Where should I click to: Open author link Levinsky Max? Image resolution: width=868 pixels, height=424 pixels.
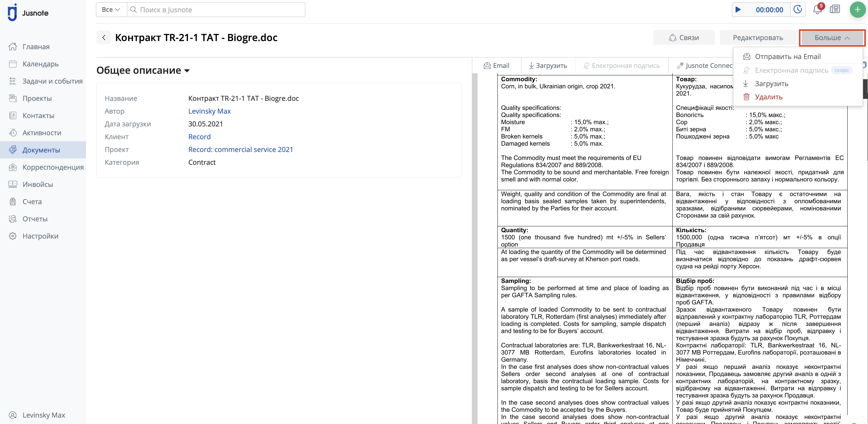coord(209,111)
